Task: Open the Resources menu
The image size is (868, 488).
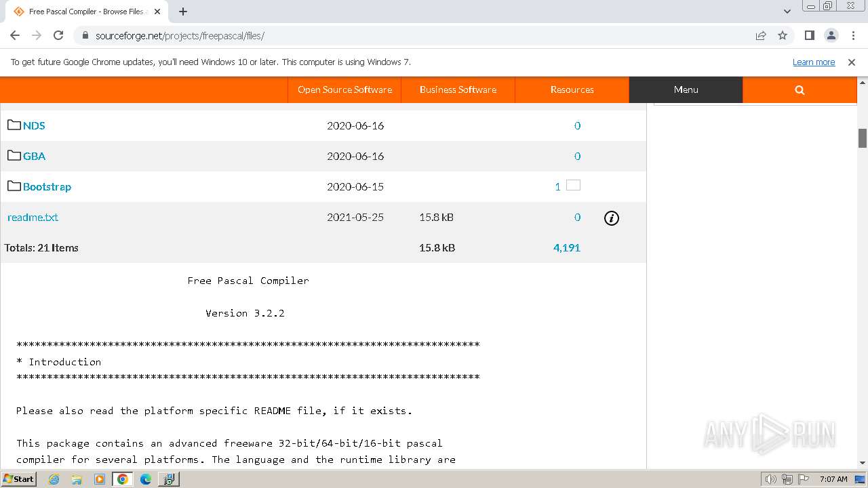Action: click(572, 89)
